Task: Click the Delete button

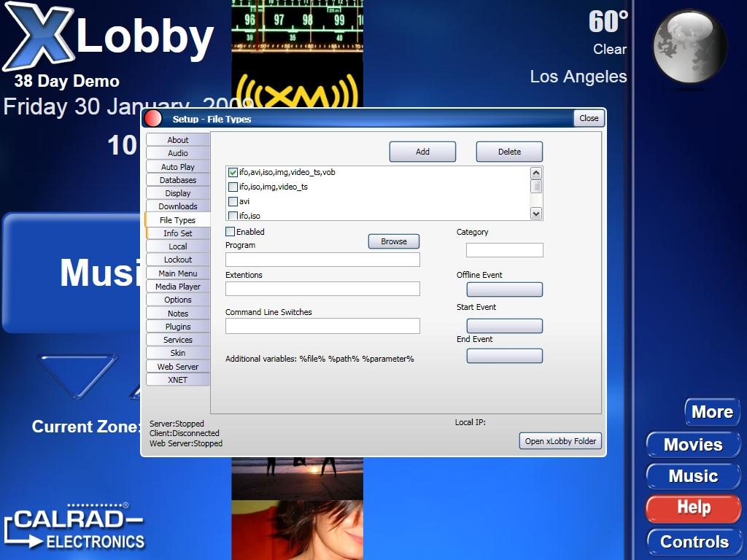Action: 509,152
